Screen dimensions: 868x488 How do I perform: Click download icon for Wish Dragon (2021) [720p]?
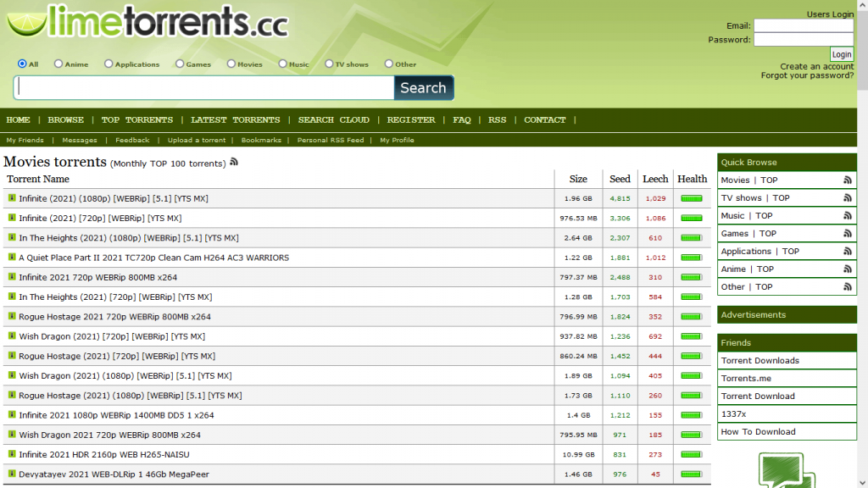[12, 335]
